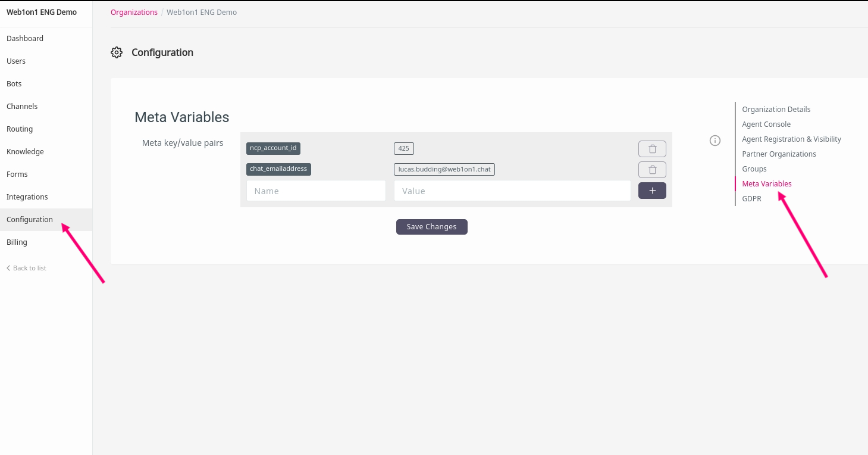Click the Meta key/value pairs label

coord(183,143)
